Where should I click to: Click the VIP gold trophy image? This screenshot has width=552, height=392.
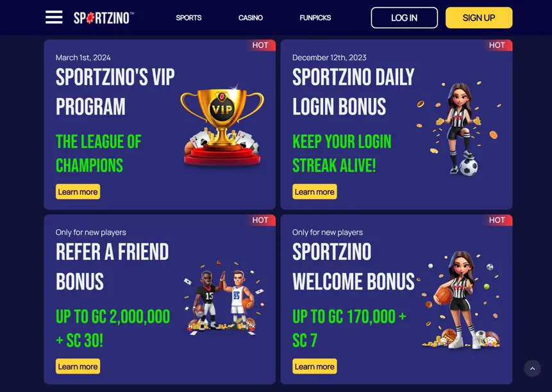pyautogui.click(x=222, y=125)
